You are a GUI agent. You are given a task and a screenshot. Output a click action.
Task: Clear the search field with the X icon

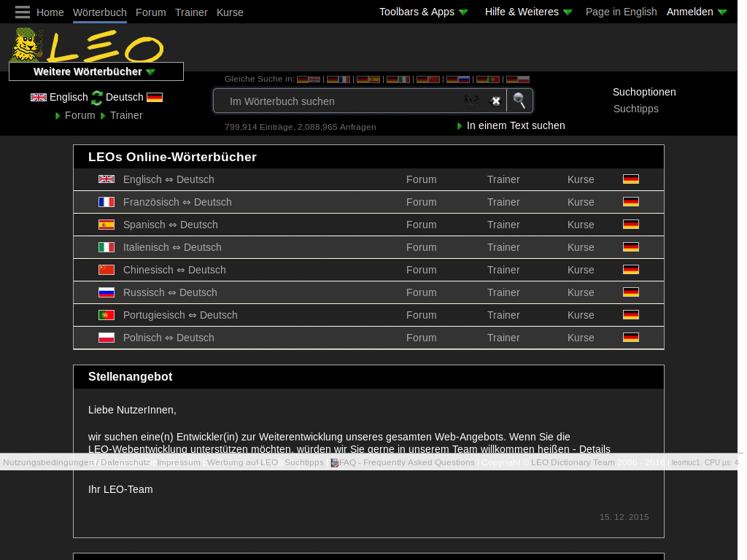495,101
